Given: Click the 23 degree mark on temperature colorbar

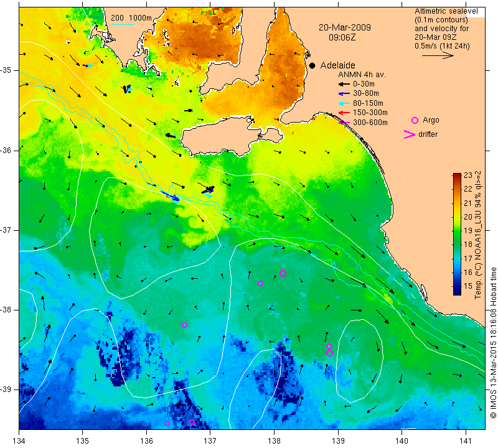Looking at the screenshot, I should click(468, 175).
